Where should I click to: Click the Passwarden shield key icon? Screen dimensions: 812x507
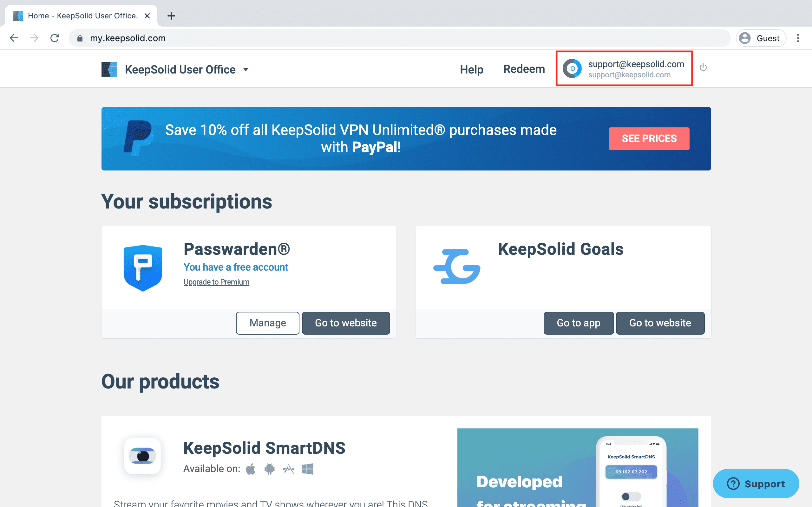tap(143, 268)
